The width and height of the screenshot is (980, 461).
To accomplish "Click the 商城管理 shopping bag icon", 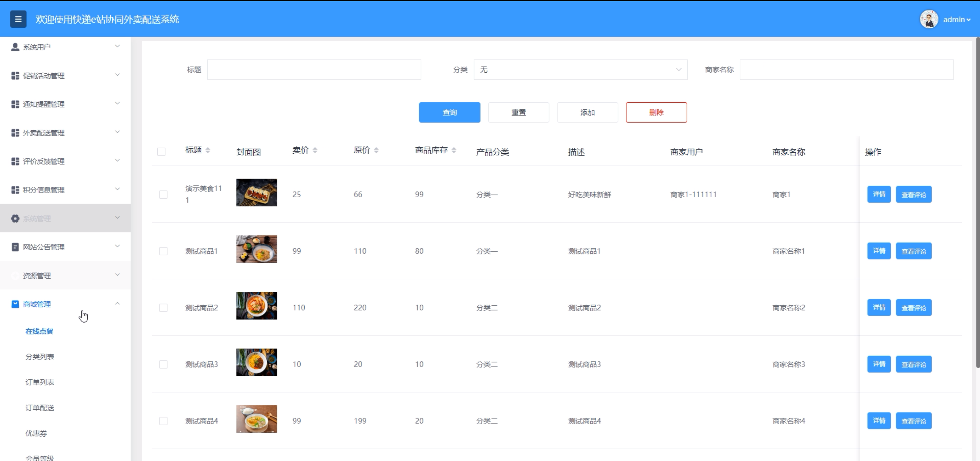I will 15,304.
